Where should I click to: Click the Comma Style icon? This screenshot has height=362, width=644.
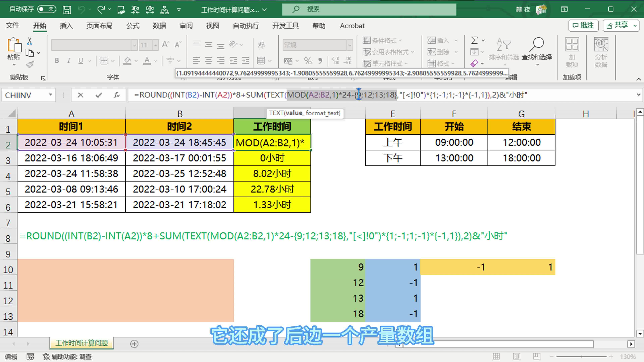(x=320, y=61)
